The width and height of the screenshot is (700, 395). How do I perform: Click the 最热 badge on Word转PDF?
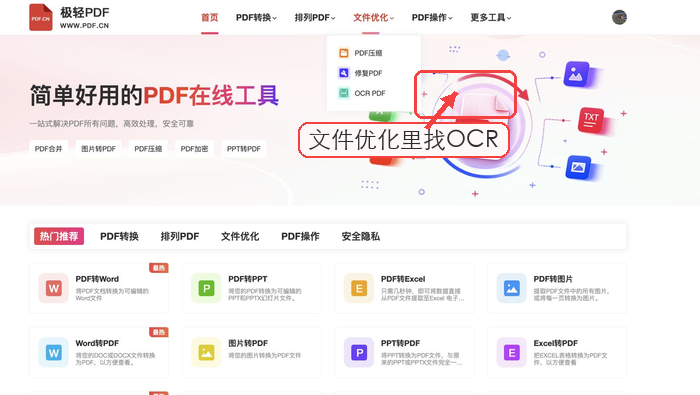(158, 332)
